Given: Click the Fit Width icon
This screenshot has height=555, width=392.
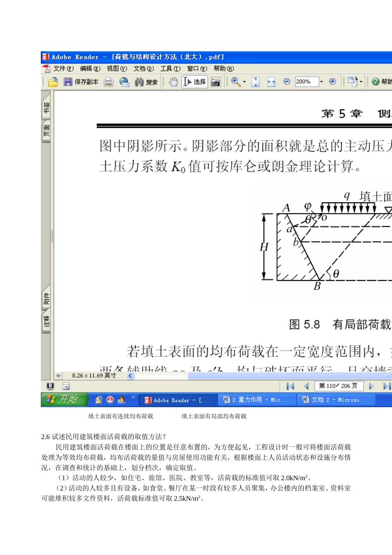Looking at the screenshot, I should tap(271, 82).
